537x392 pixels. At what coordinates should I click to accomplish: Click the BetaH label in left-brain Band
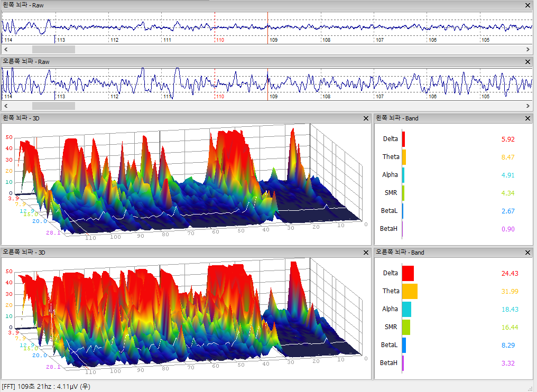click(388, 228)
